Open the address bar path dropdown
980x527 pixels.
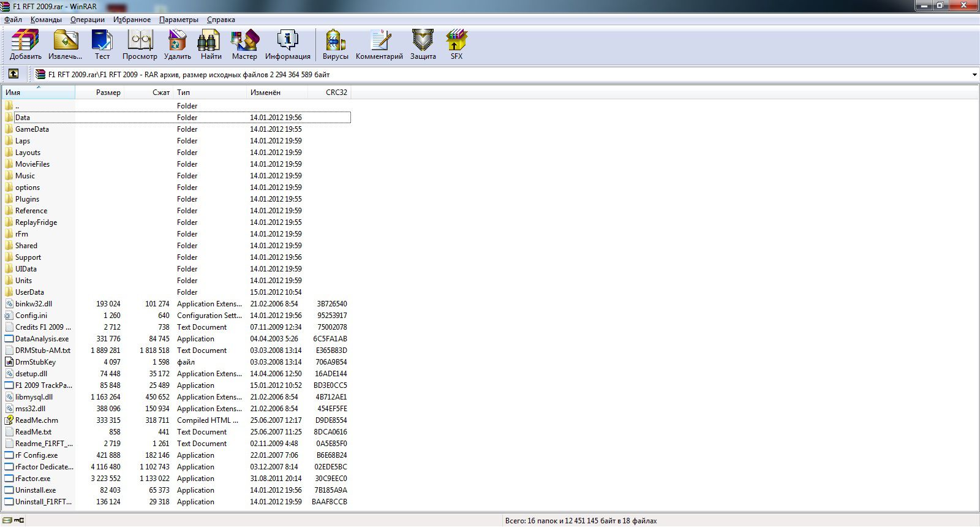click(974, 75)
